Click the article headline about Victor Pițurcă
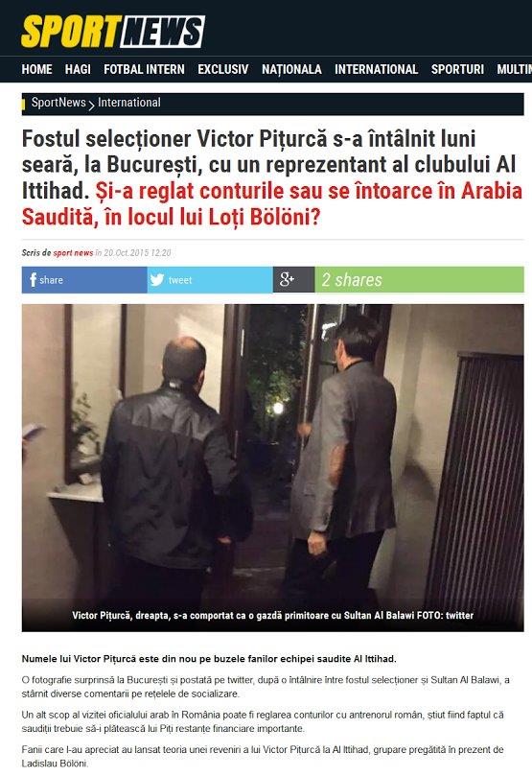Image resolution: width=532 pixels, height=776 pixels. point(272,177)
